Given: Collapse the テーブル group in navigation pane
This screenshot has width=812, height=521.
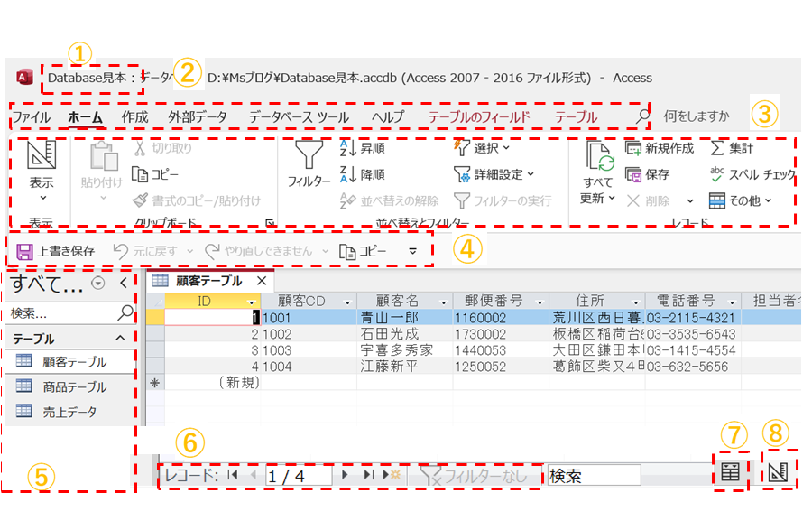Looking at the screenshot, I should [120, 338].
